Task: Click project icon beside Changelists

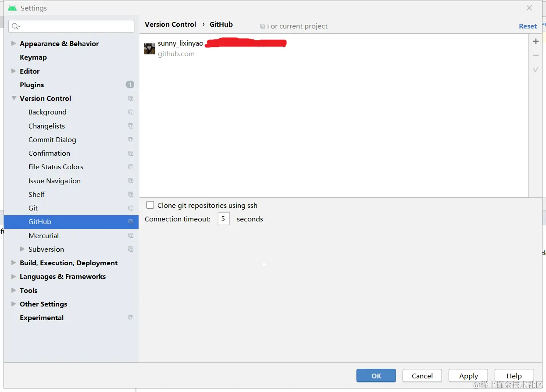Action: coord(131,126)
